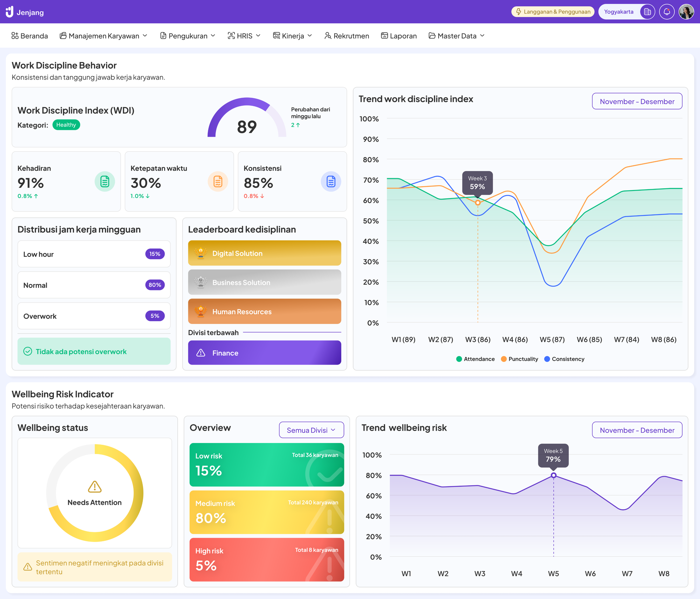Go to the Beranda menu item
Viewport: 700px width, 599px height.
click(30, 36)
